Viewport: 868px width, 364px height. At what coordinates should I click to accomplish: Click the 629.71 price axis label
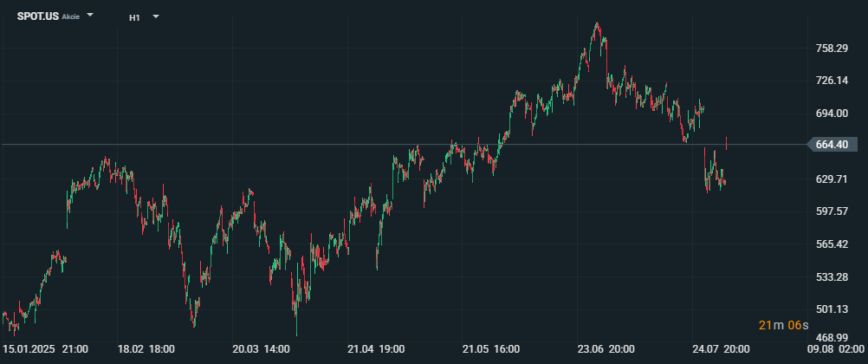coord(832,179)
